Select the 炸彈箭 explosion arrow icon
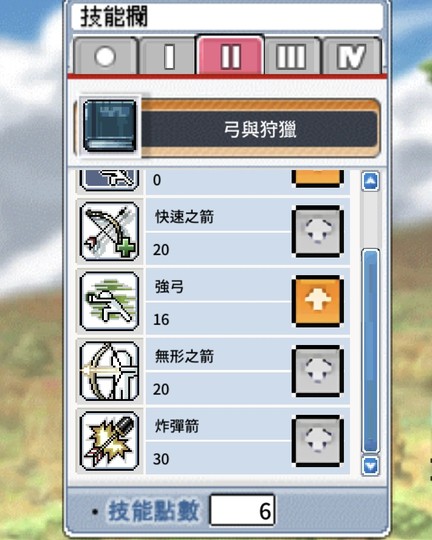Screen dimensions: 432x540 point(110,441)
